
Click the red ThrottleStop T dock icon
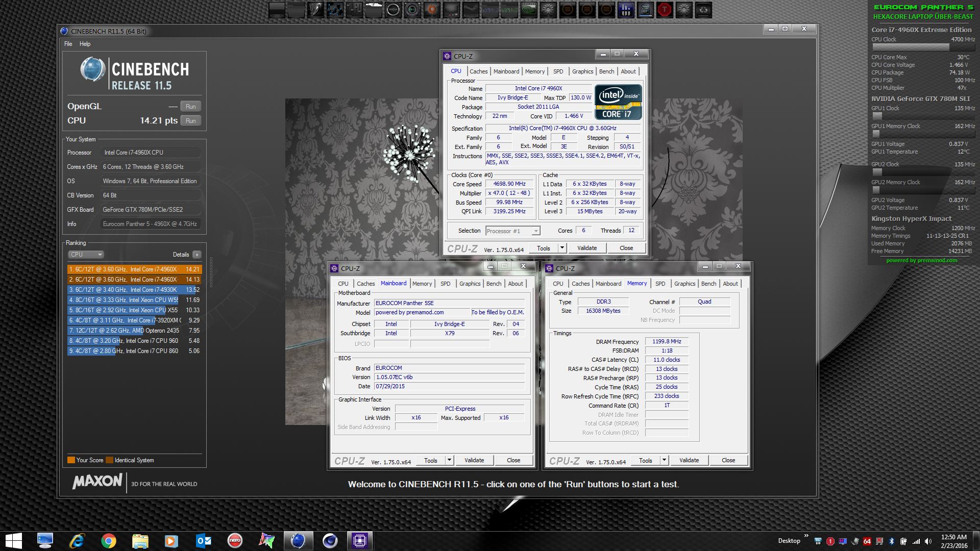665,10
